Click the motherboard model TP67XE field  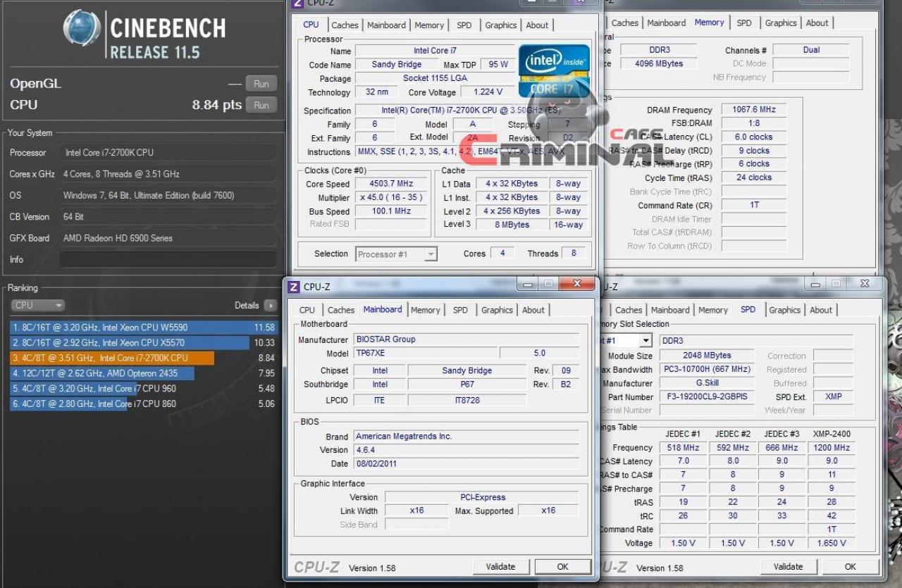[426, 354]
